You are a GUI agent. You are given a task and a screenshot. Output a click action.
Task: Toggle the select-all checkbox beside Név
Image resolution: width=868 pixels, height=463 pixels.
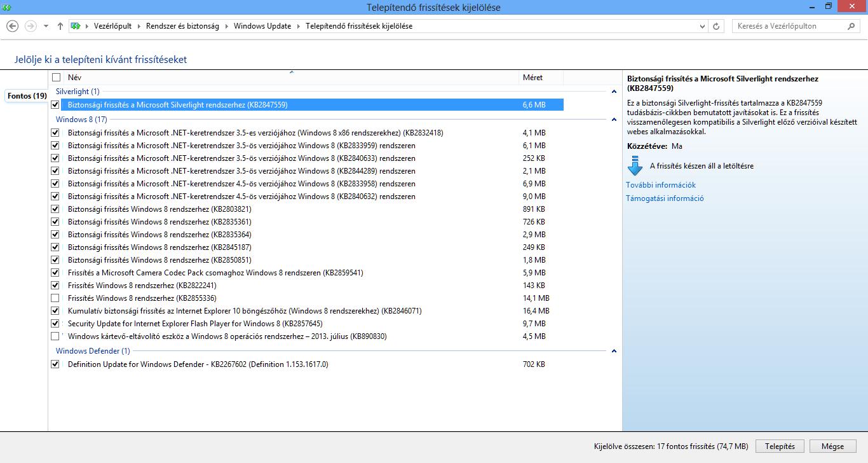pyautogui.click(x=56, y=78)
